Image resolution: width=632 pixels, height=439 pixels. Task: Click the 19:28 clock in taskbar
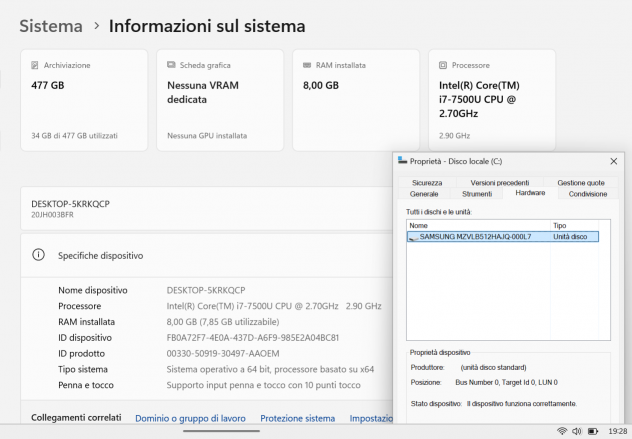point(617,431)
